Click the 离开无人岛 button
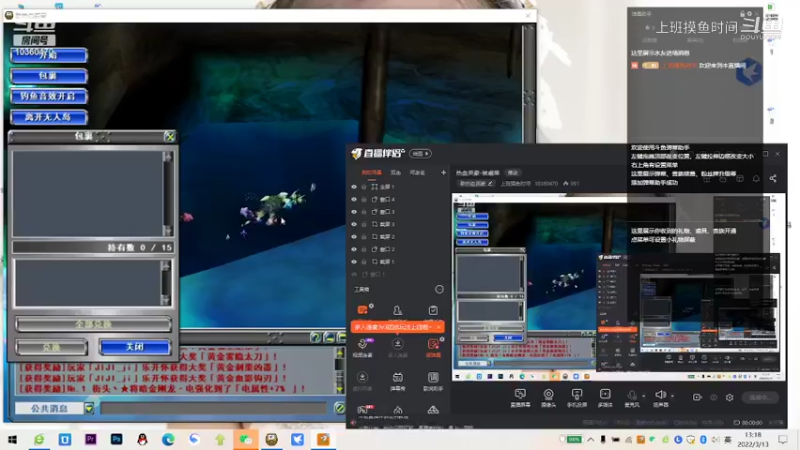 (49, 117)
